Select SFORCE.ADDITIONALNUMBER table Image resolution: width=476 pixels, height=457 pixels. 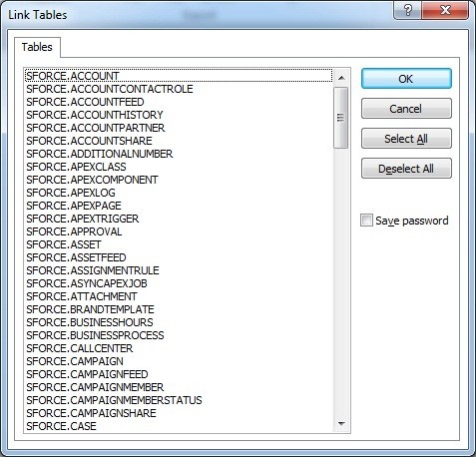coord(179,154)
